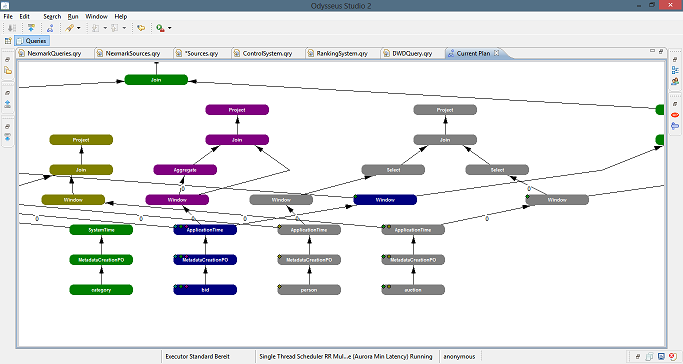Switch to the RankingSystem.qry tab
Screen dimensions: 683x364
(342, 54)
